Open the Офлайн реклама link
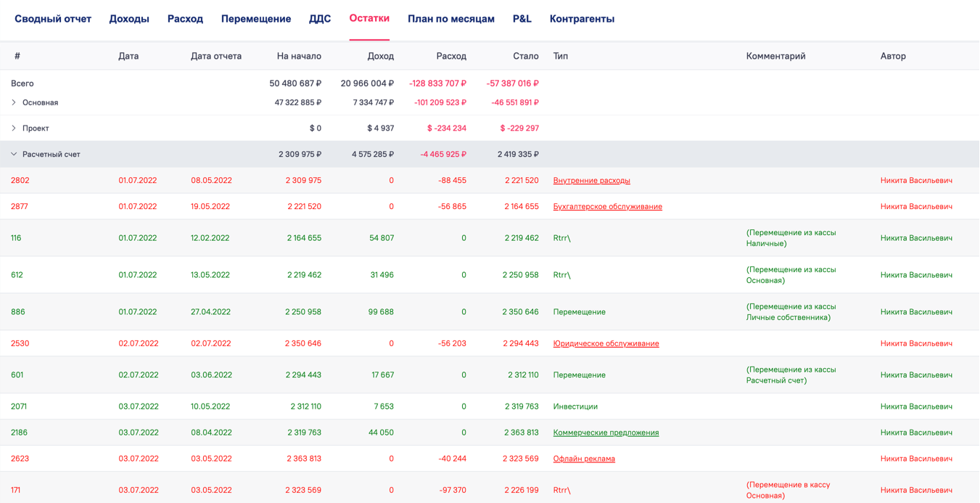Image resolution: width=980 pixels, height=503 pixels. point(584,458)
